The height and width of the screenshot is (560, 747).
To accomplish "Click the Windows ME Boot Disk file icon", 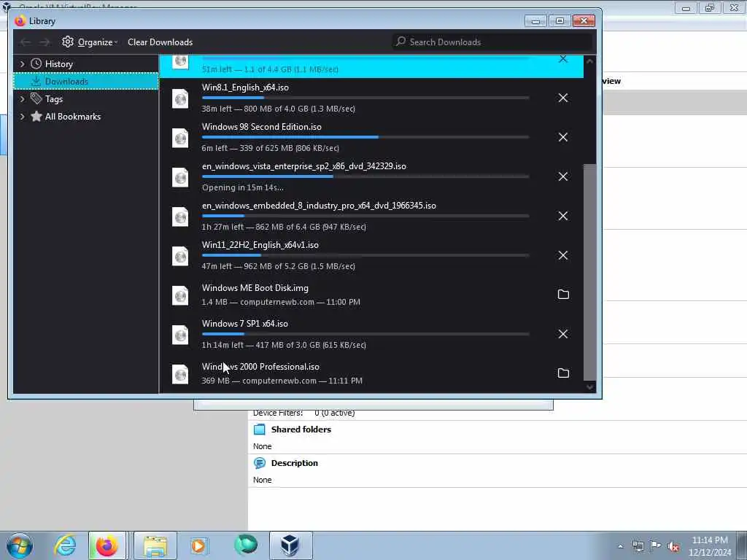I will 180,295.
